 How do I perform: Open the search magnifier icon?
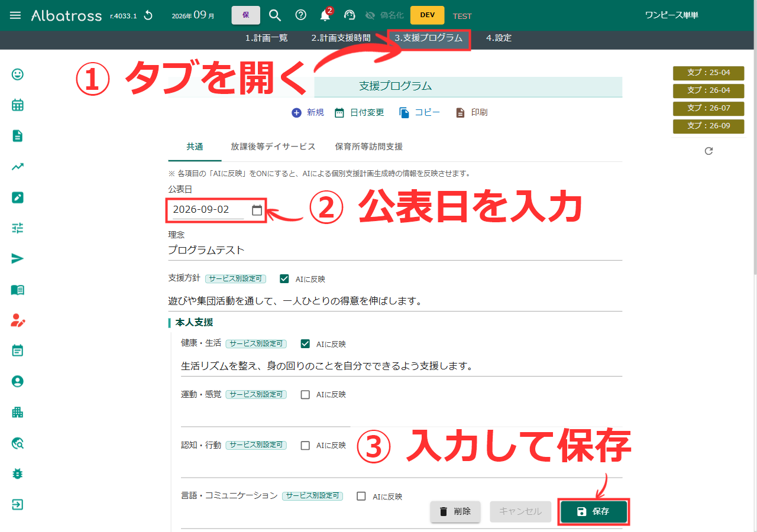tap(275, 15)
